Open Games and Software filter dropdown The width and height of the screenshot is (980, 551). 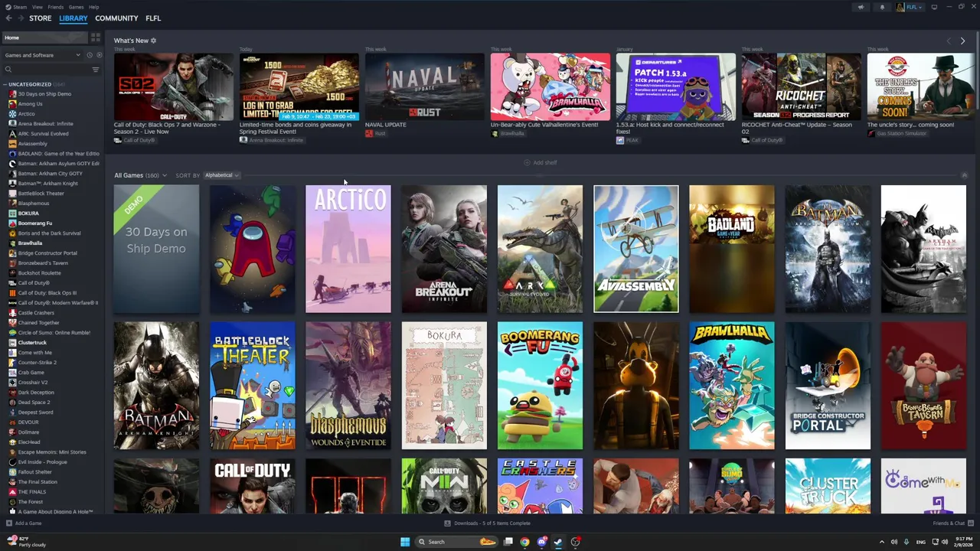[x=42, y=55]
